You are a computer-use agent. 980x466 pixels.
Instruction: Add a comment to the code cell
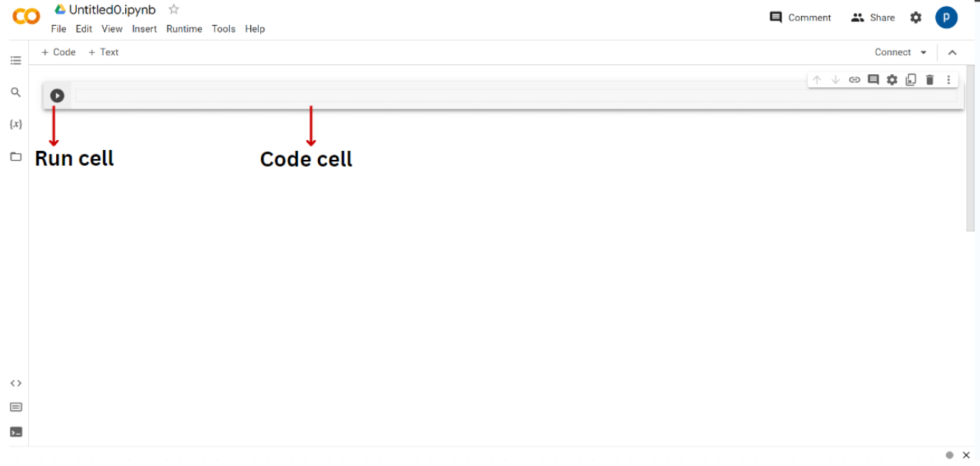coord(873,79)
